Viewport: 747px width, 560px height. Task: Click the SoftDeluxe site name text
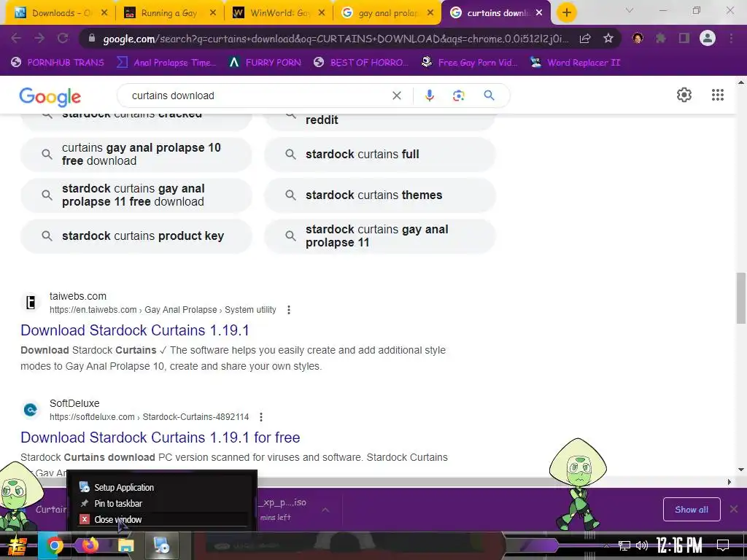74,403
